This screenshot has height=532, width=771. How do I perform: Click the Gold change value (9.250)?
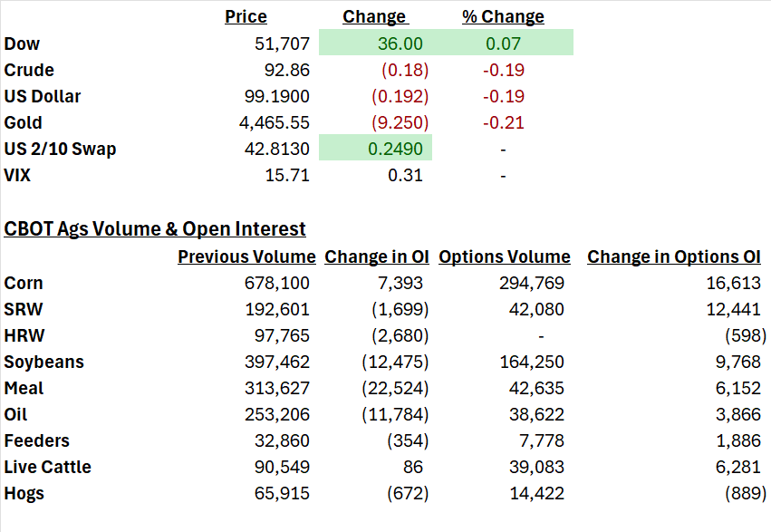pos(400,122)
